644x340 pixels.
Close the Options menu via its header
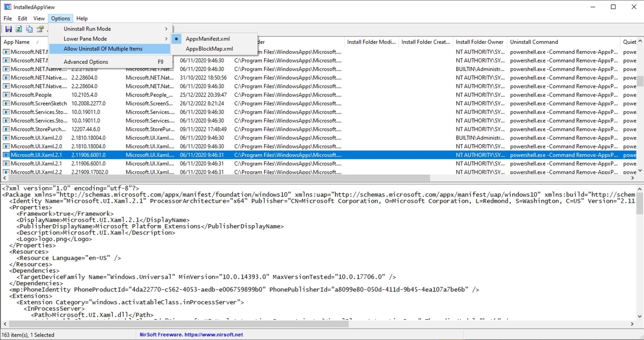click(61, 18)
